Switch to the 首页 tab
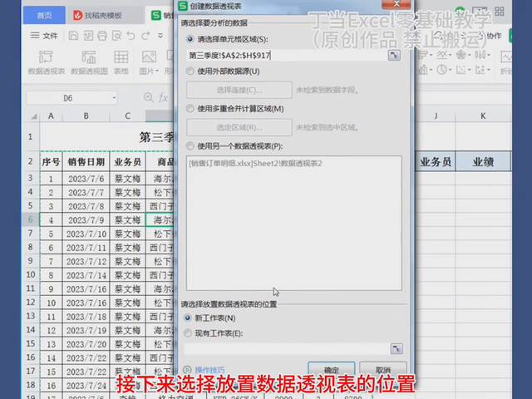 click(44, 15)
